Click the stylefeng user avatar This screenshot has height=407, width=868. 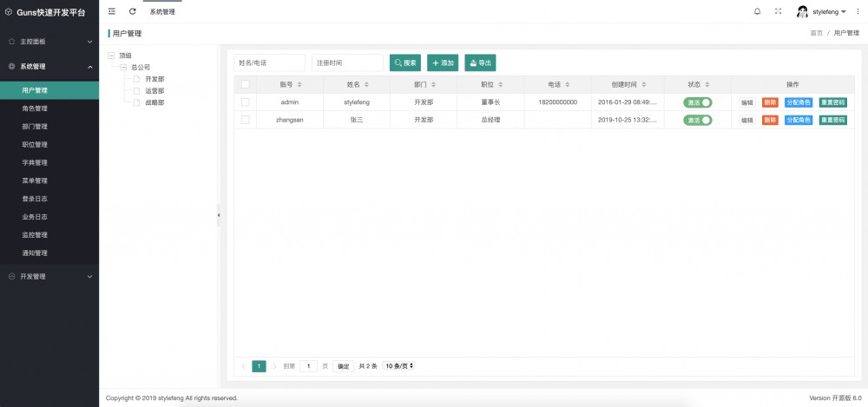coord(802,11)
